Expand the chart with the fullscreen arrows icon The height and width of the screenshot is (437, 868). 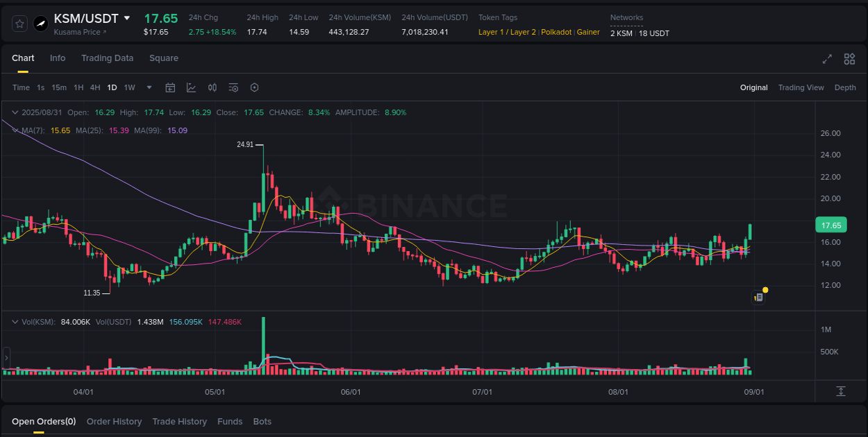(x=827, y=60)
